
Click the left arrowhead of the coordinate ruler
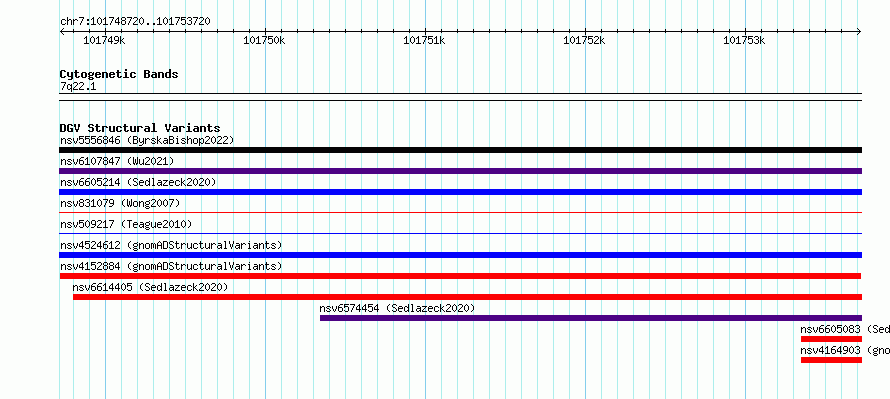click(x=62, y=32)
